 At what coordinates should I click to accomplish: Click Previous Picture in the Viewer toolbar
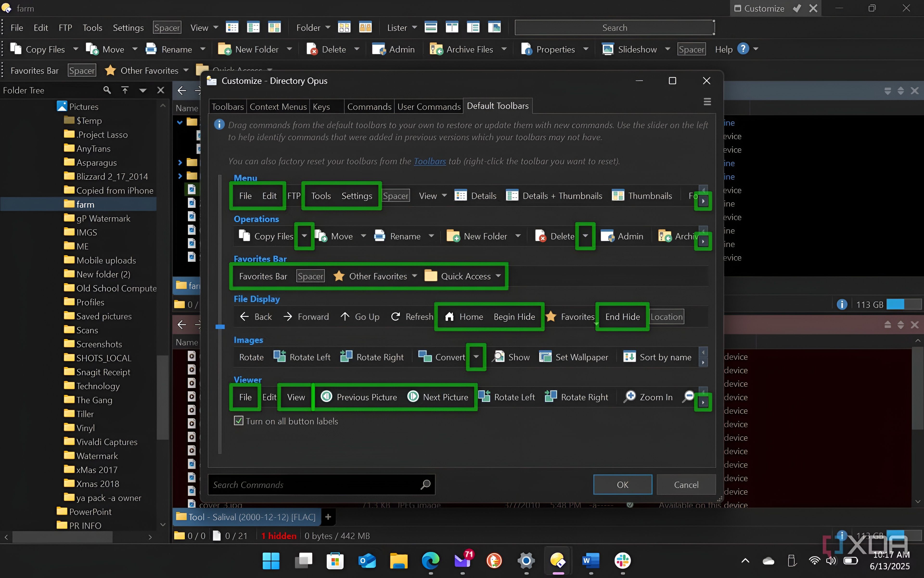(x=359, y=397)
